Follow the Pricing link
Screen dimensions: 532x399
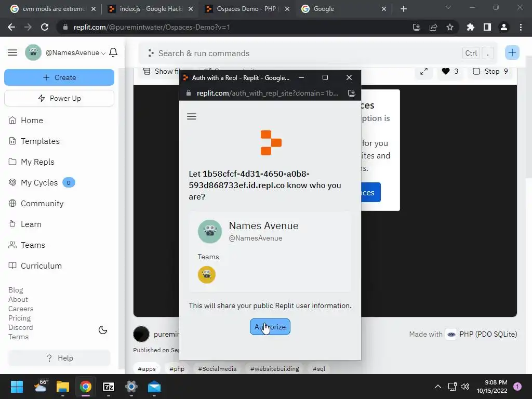click(x=19, y=318)
